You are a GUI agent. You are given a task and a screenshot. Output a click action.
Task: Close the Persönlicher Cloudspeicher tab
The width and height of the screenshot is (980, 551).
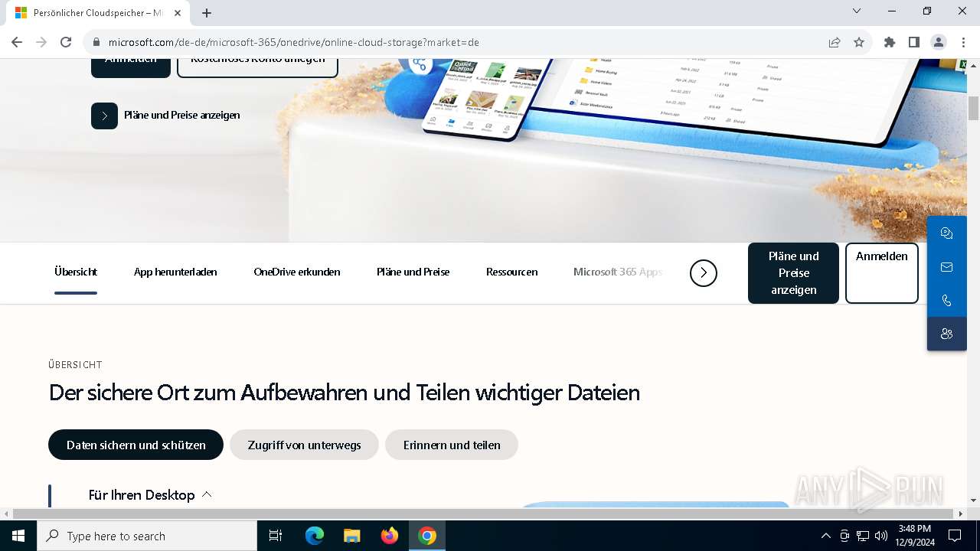click(179, 13)
